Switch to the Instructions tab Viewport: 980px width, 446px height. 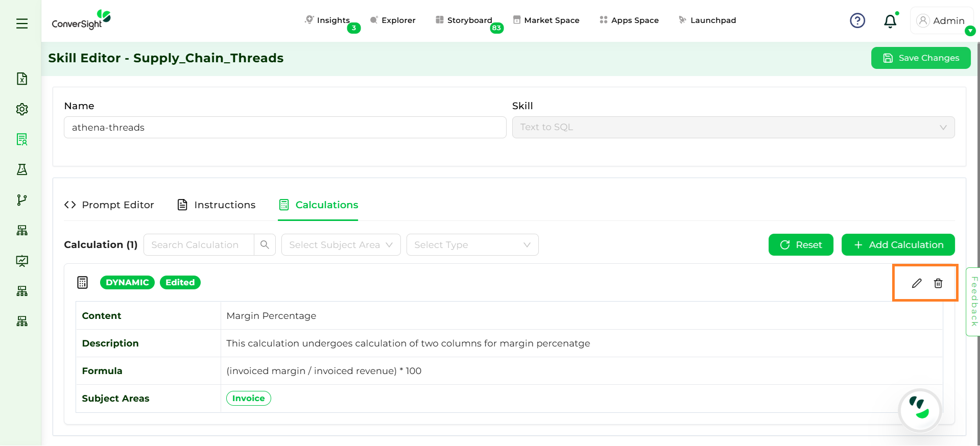pyautogui.click(x=217, y=205)
